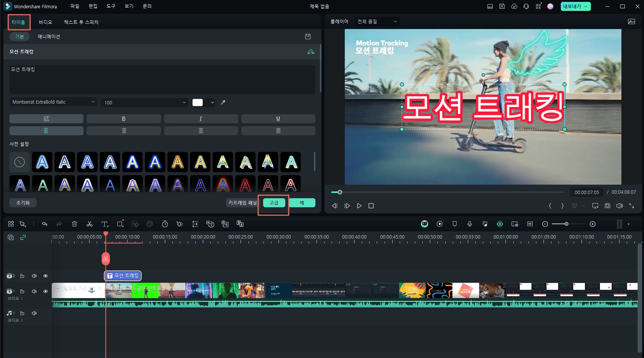The height and width of the screenshot is (358, 644).
Task: Mute audio track 1 speaker
Action: click(34, 313)
